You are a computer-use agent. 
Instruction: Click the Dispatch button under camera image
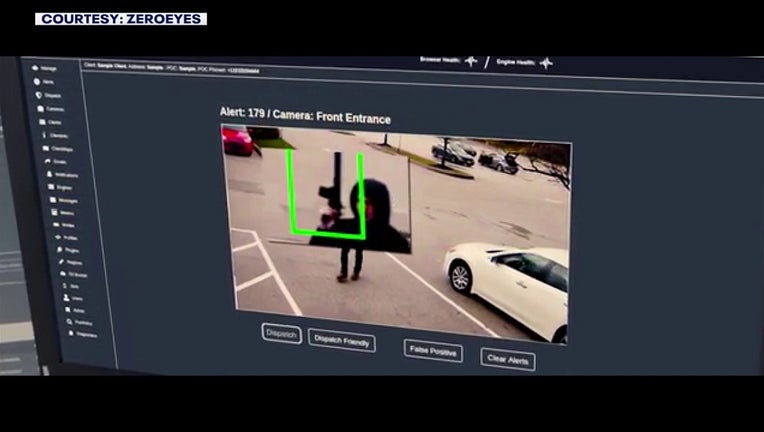[x=282, y=334]
